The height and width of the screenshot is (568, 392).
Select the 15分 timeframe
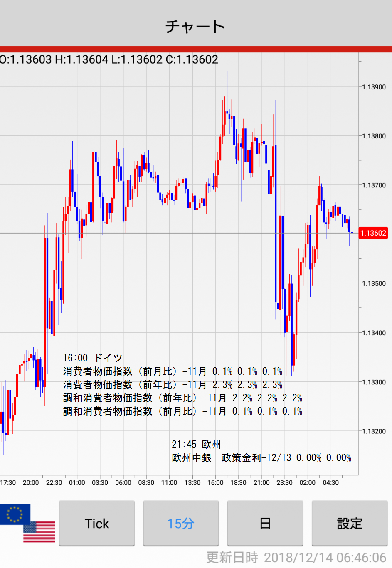click(181, 524)
